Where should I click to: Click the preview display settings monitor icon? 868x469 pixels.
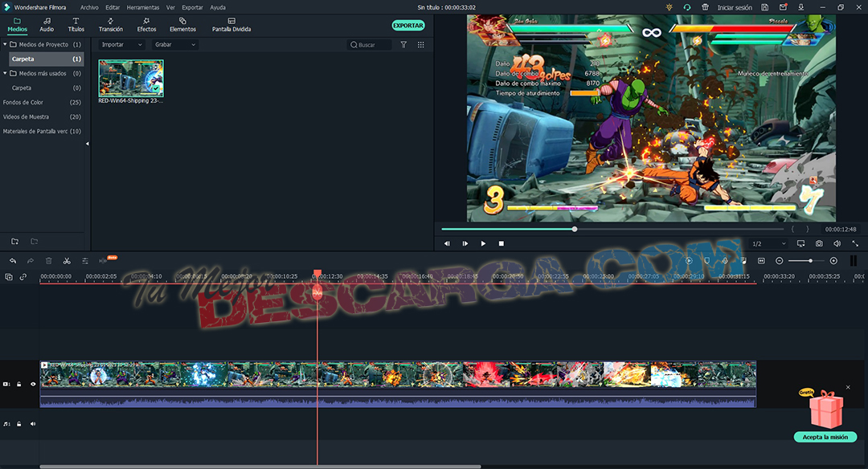[x=800, y=243]
